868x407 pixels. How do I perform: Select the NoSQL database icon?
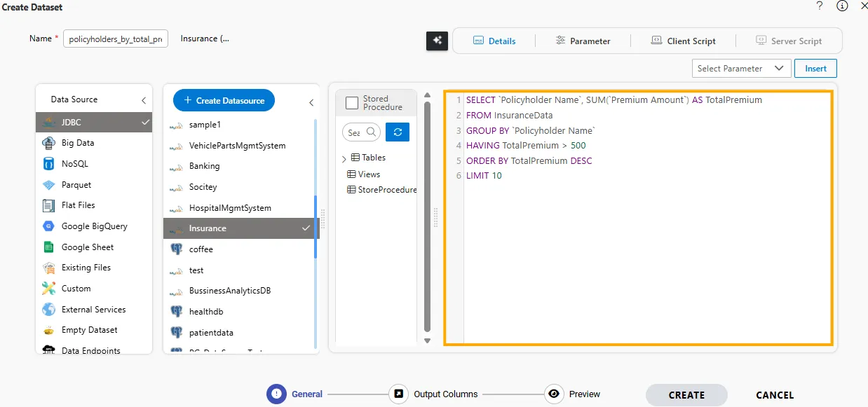tap(48, 164)
